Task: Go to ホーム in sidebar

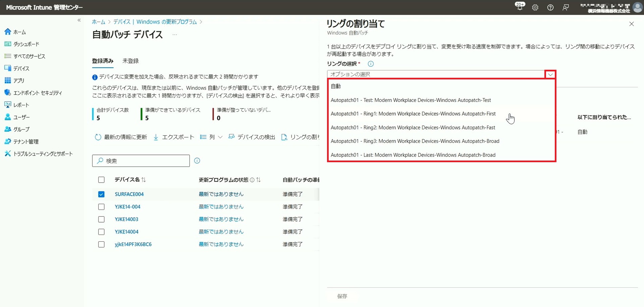Action: (15, 32)
